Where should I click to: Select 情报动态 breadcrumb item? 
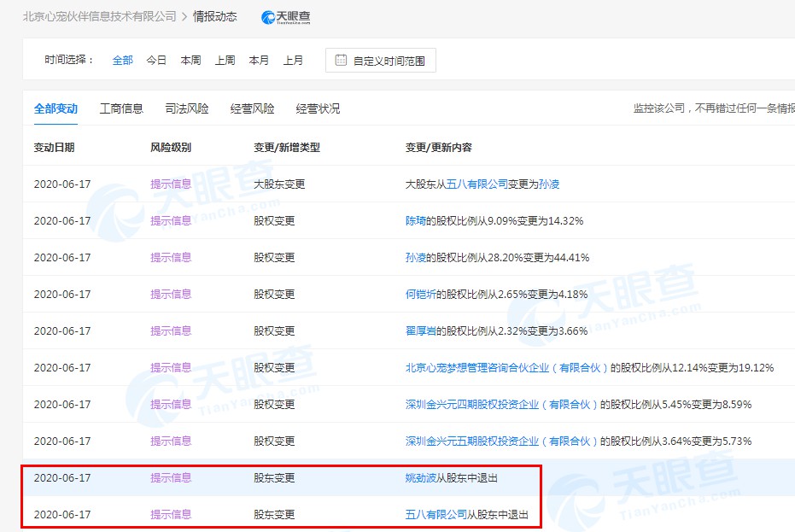coord(215,17)
